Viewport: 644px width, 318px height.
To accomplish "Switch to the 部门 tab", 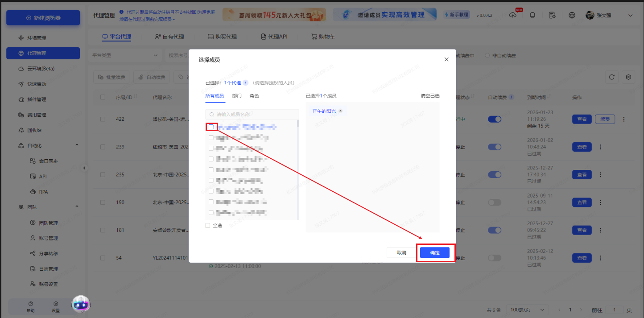I will point(237,95).
